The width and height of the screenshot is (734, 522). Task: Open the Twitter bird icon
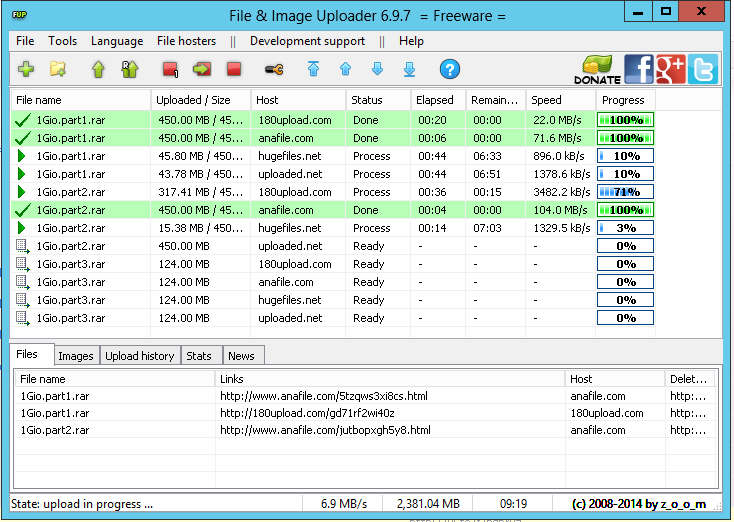tap(703, 69)
